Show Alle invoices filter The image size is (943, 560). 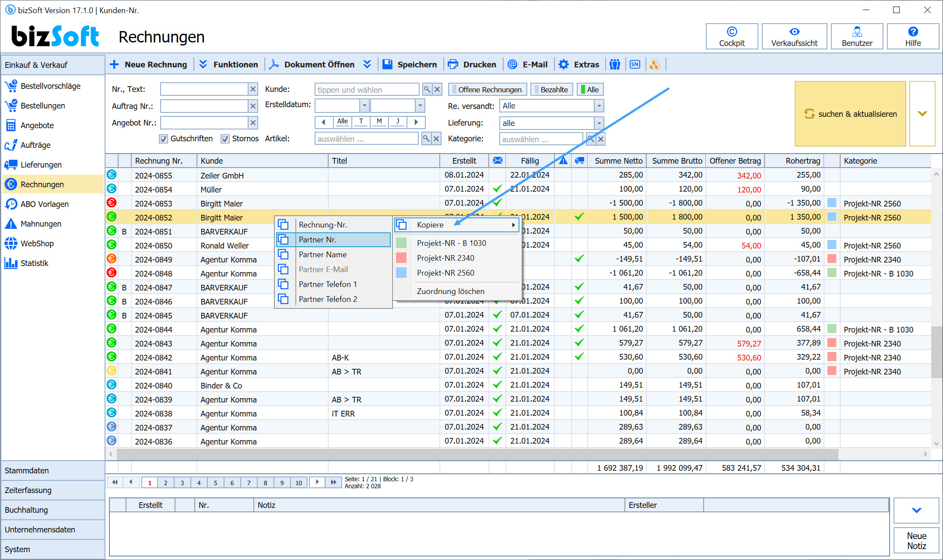point(590,89)
